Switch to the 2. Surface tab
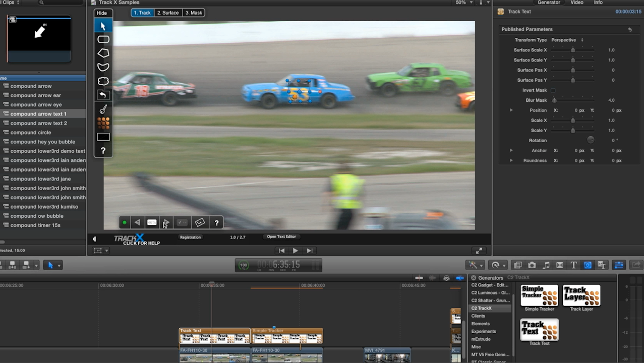 point(168,13)
